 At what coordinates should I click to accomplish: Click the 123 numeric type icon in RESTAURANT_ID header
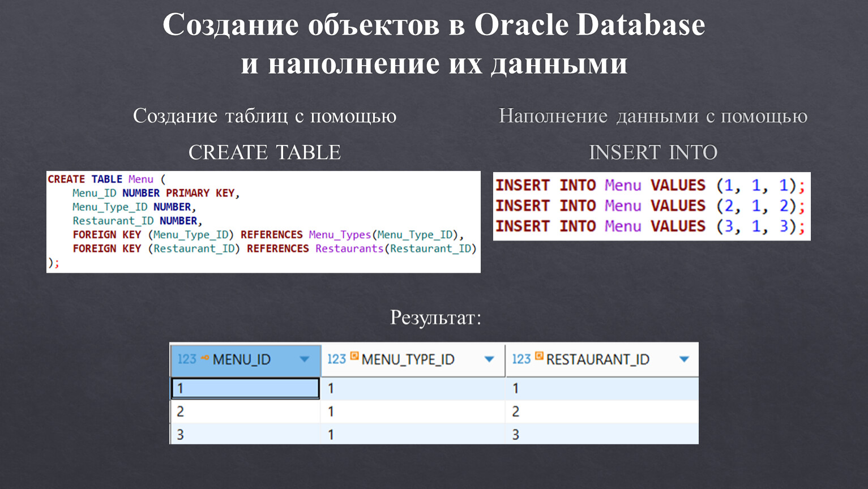point(521,359)
